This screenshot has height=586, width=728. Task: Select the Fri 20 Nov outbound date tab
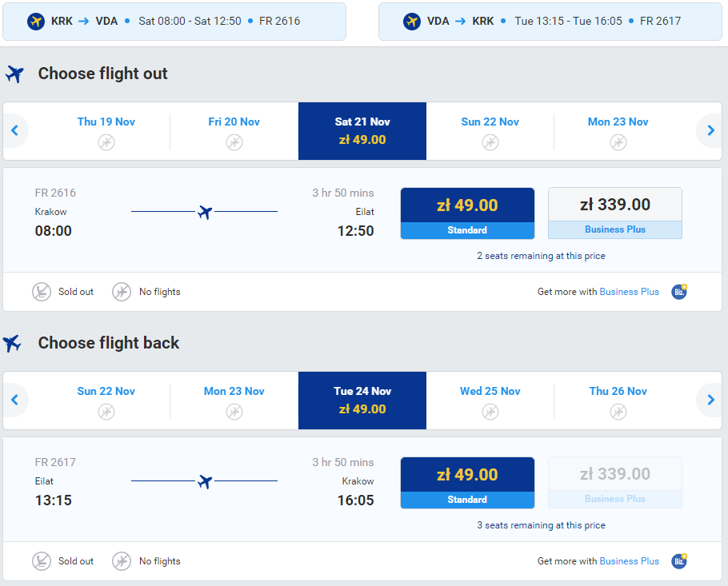click(x=234, y=131)
